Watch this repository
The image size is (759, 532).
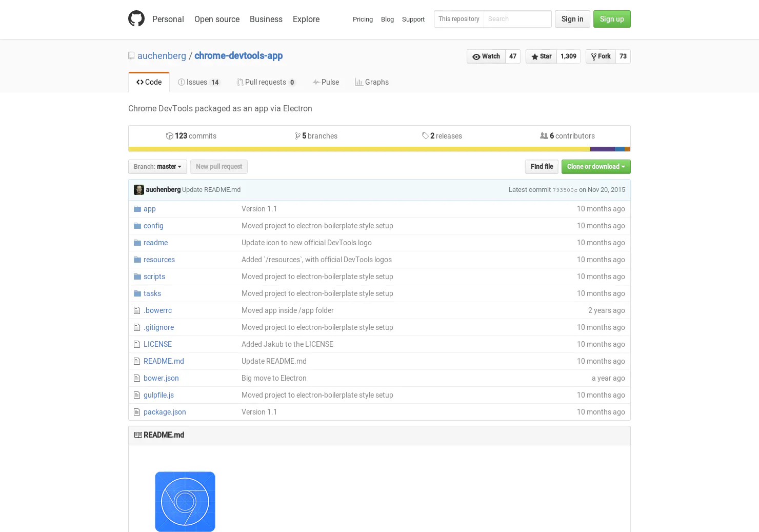(486, 56)
